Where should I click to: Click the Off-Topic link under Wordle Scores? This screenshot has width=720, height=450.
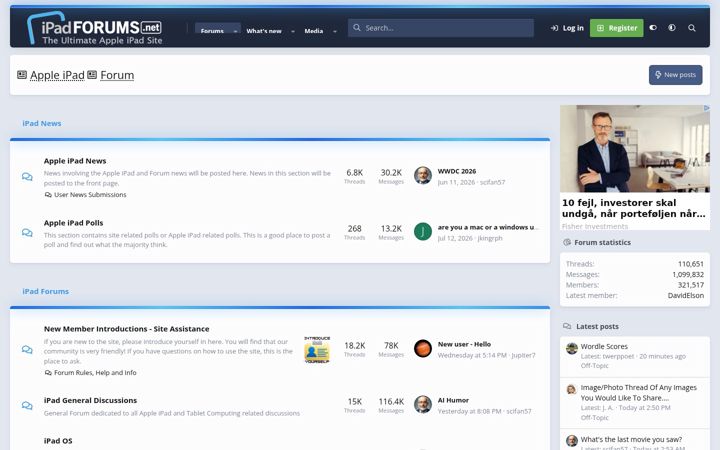pyautogui.click(x=594, y=366)
